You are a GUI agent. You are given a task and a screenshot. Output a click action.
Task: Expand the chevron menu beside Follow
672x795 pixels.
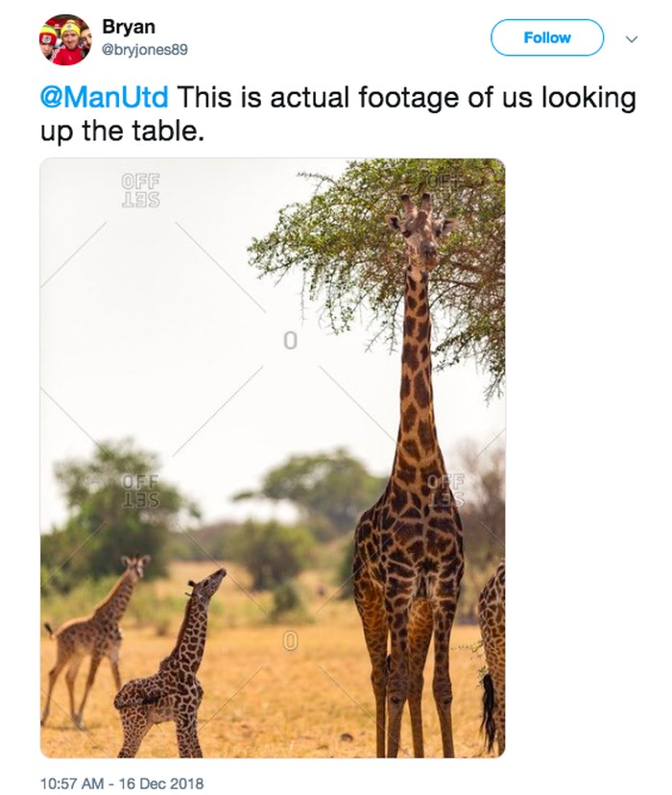click(631, 39)
